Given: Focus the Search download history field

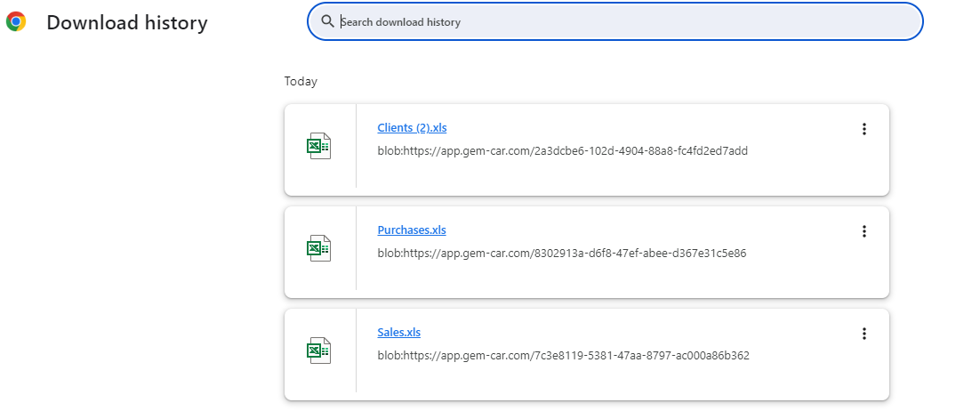Looking at the screenshot, I should 623,22.
